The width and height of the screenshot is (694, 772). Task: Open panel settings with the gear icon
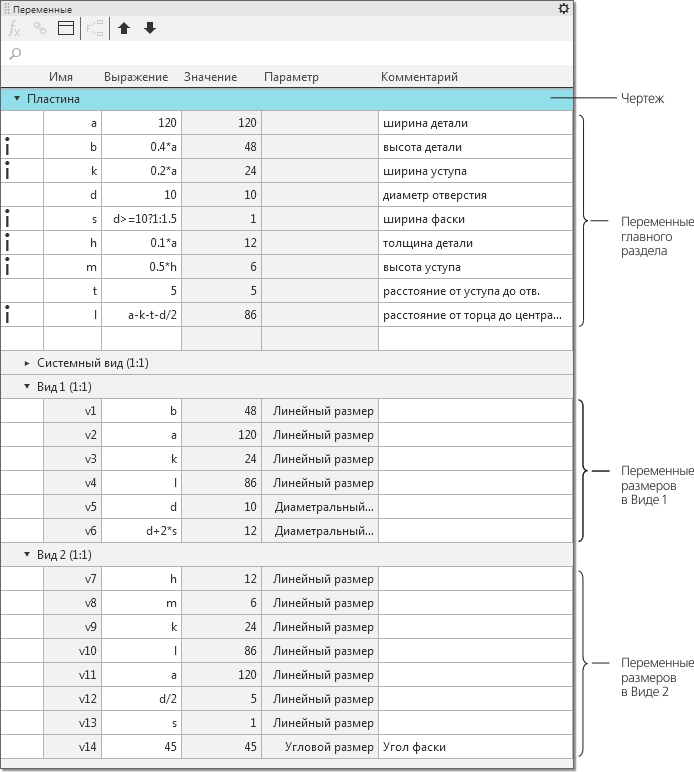(564, 9)
